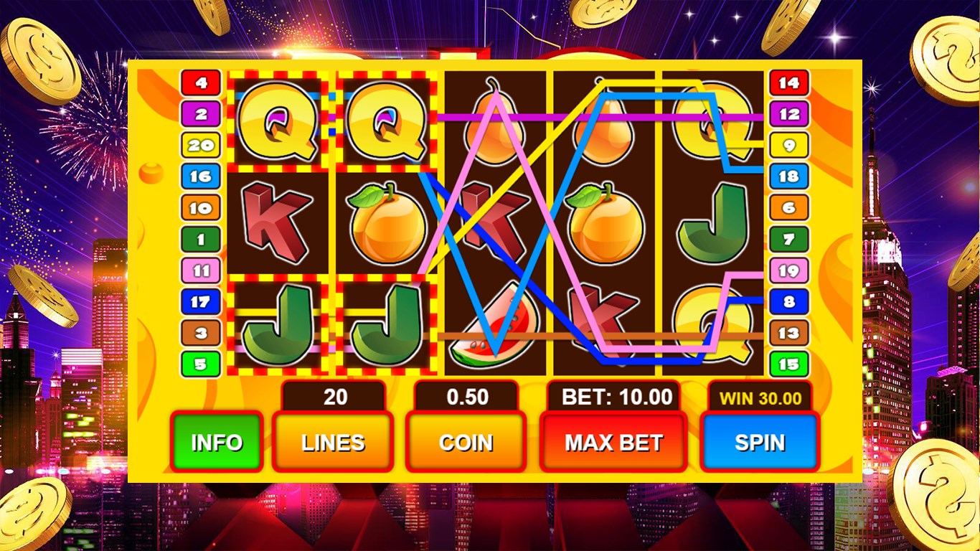Click the red K symbol on first reel
This screenshot has width=980, height=551.
[x=277, y=222]
